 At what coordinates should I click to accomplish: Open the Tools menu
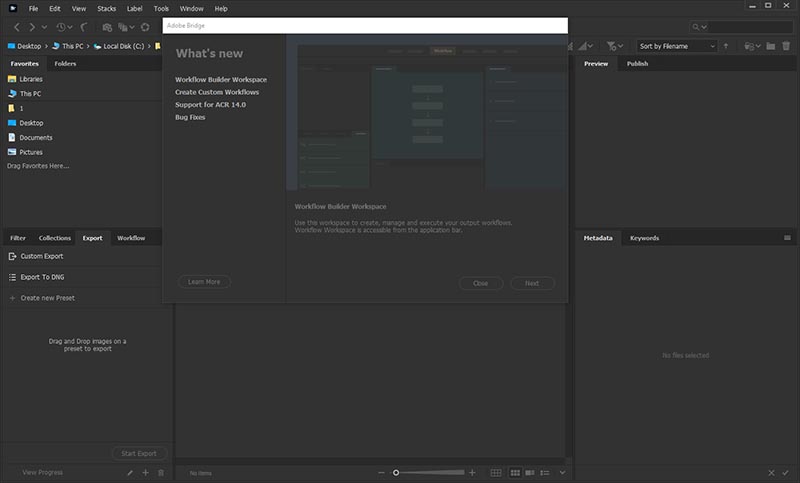tap(161, 9)
